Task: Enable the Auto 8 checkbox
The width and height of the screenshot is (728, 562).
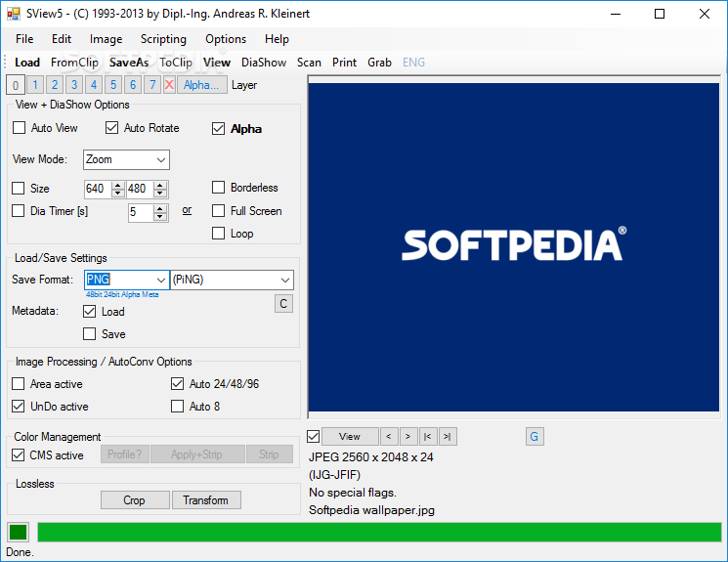Action: coord(177,407)
